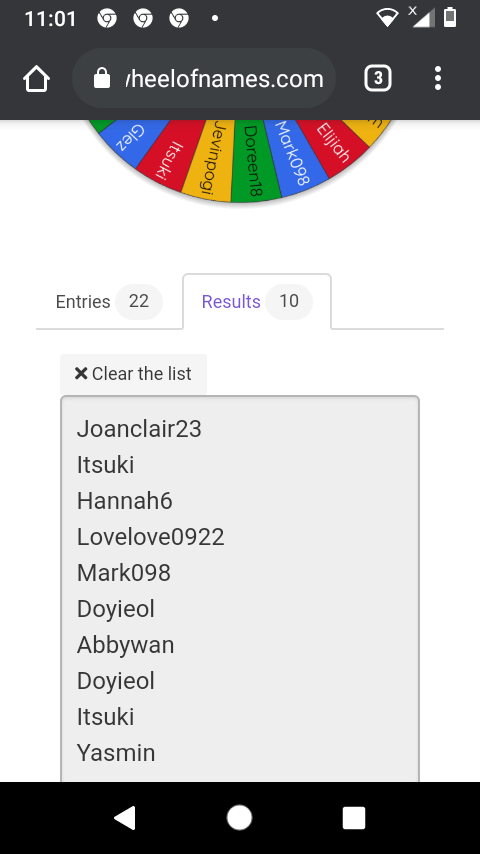The width and height of the screenshot is (480, 854).
Task: Click the X icon beside Clear the list
Action: [81, 374]
